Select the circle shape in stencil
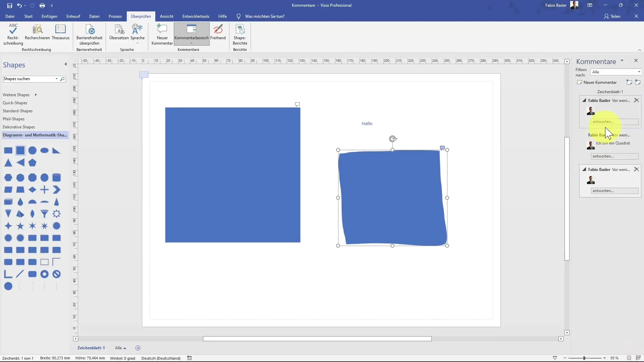This screenshot has width=644, height=362. [32, 150]
